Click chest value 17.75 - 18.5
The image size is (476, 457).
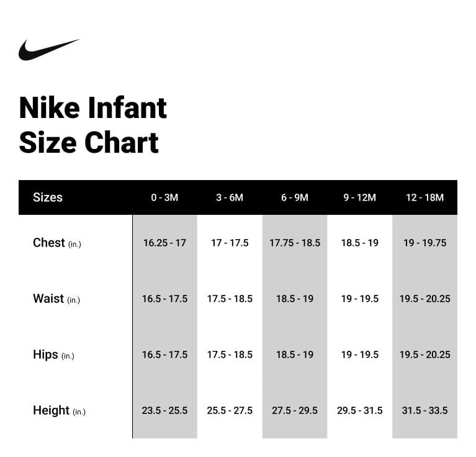coord(295,243)
